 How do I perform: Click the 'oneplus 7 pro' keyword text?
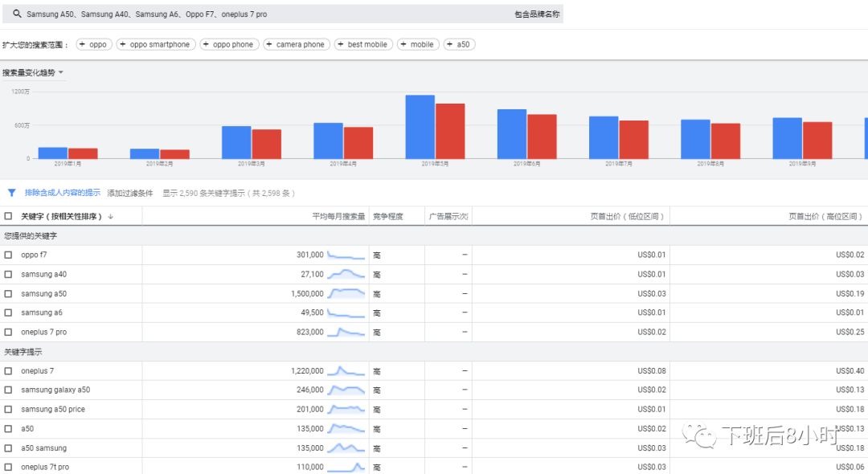(x=43, y=332)
